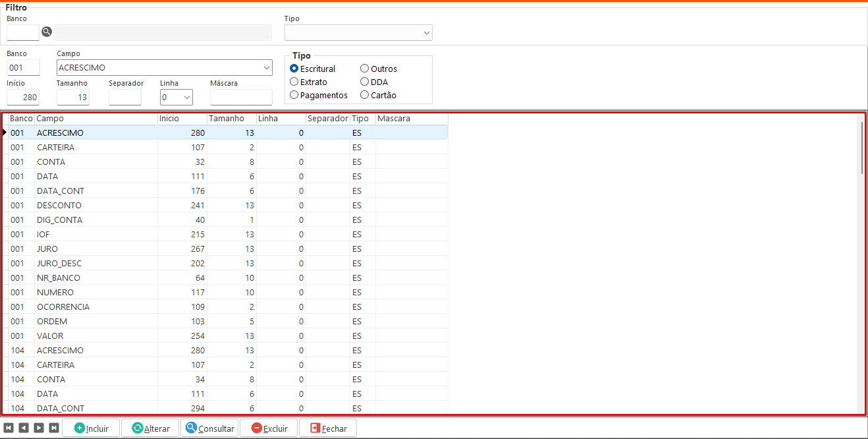Go to next record navigation arrow

[x=39, y=428]
